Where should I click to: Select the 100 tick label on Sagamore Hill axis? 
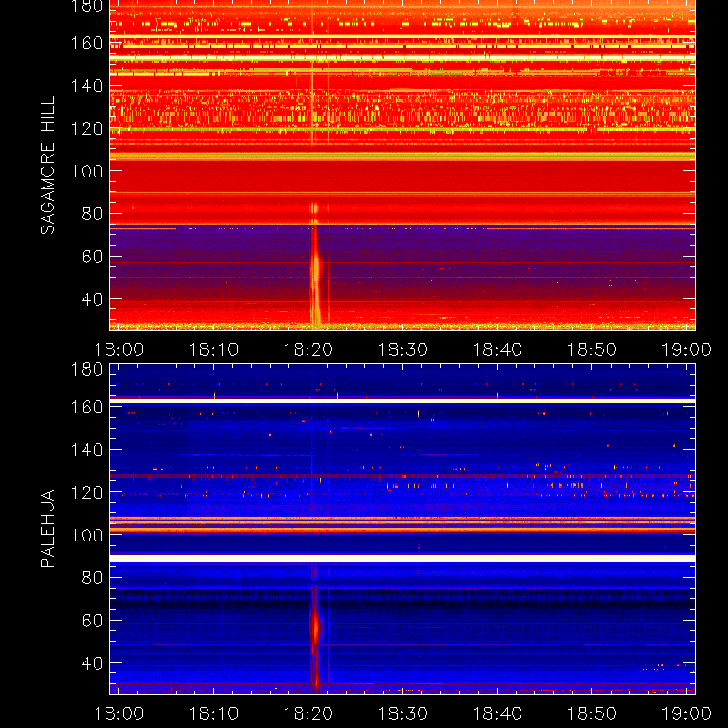point(86,171)
